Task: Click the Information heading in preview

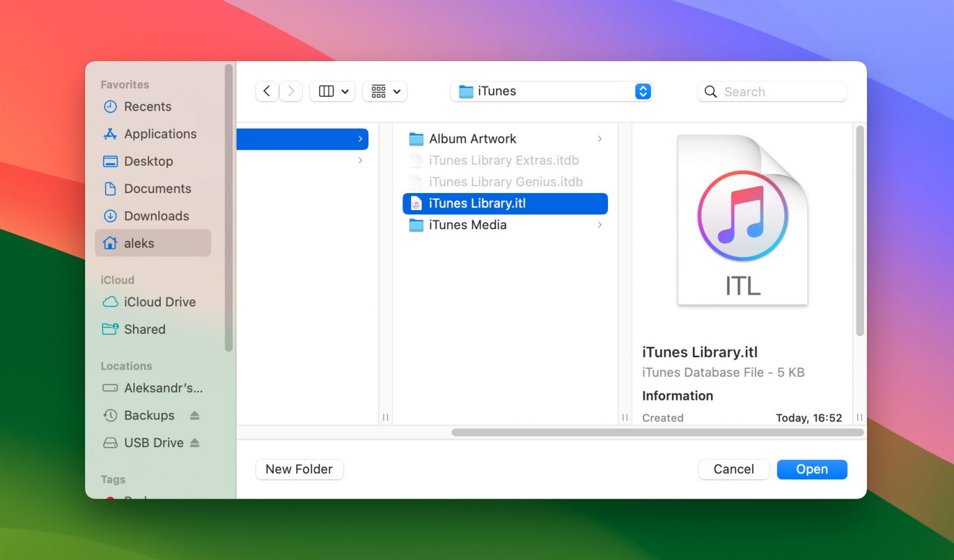Action: click(678, 396)
